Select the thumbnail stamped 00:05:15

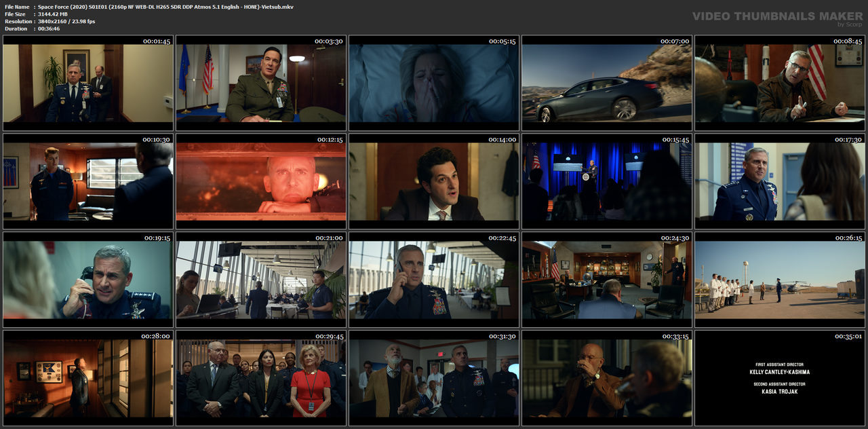(x=434, y=83)
